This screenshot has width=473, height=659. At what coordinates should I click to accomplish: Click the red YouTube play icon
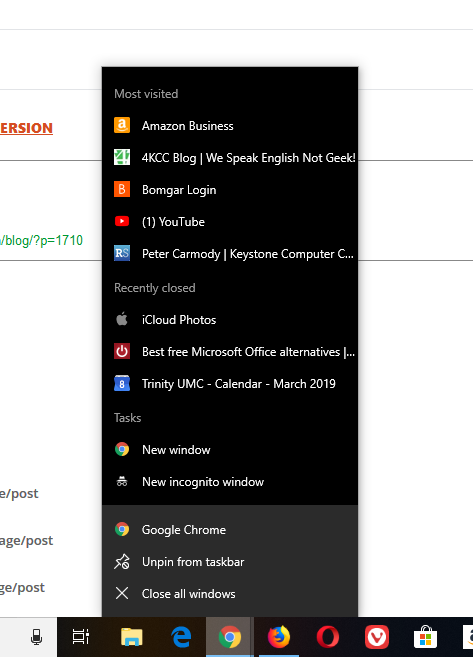(122, 221)
